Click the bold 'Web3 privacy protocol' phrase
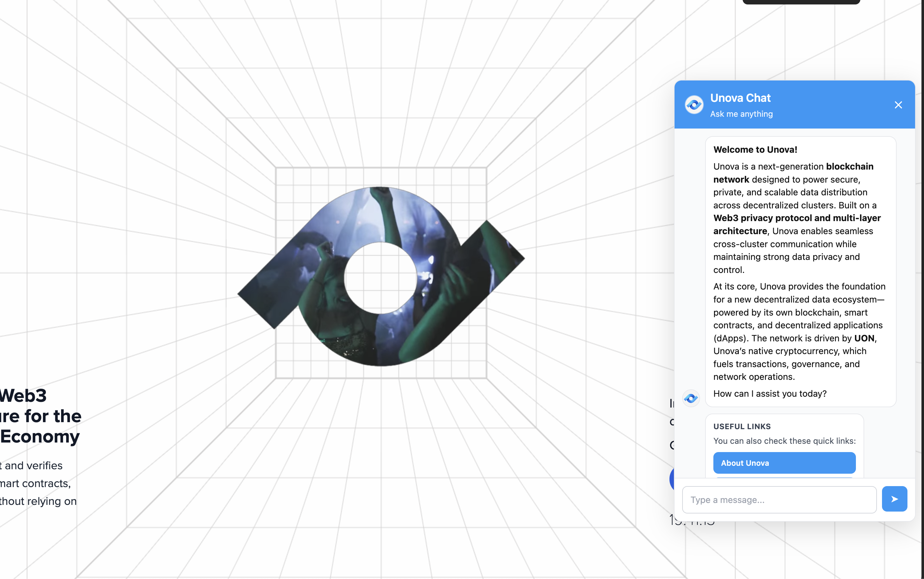The height and width of the screenshot is (579, 924). click(x=763, y=218)
